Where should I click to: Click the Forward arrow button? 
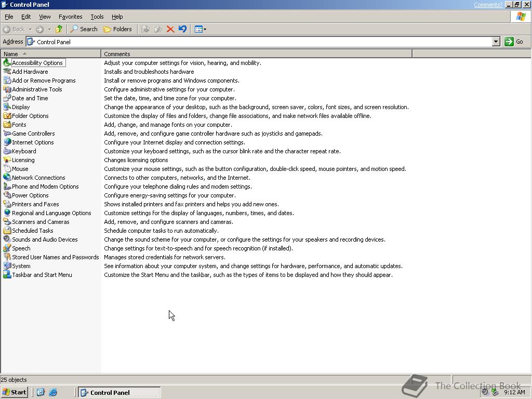[x=39, y=29]
